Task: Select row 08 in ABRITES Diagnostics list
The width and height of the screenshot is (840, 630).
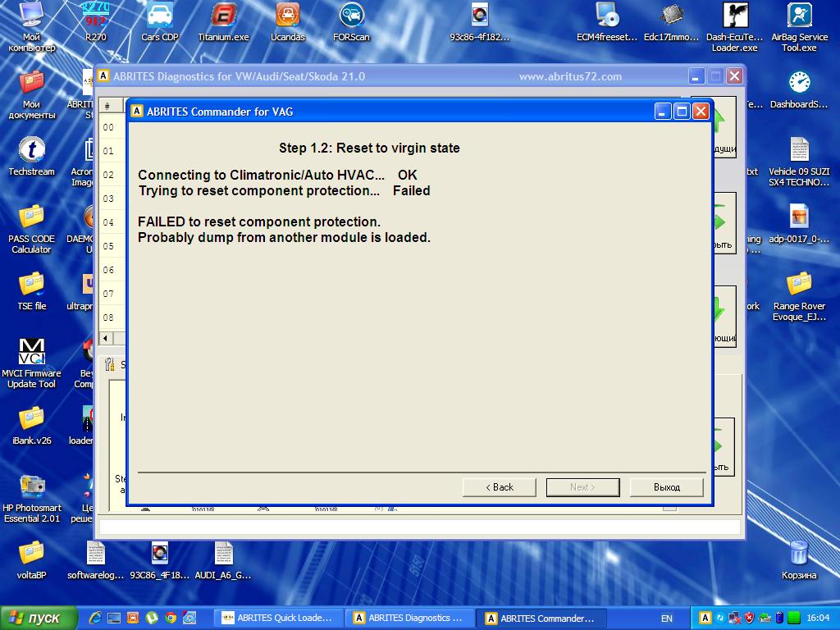Action: [x=112, y=317]
